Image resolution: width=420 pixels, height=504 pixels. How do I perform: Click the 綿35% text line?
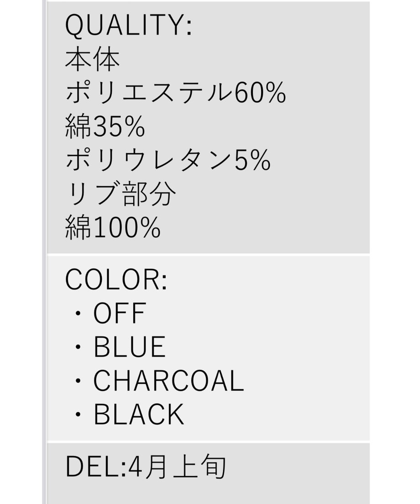coord(105,126)
